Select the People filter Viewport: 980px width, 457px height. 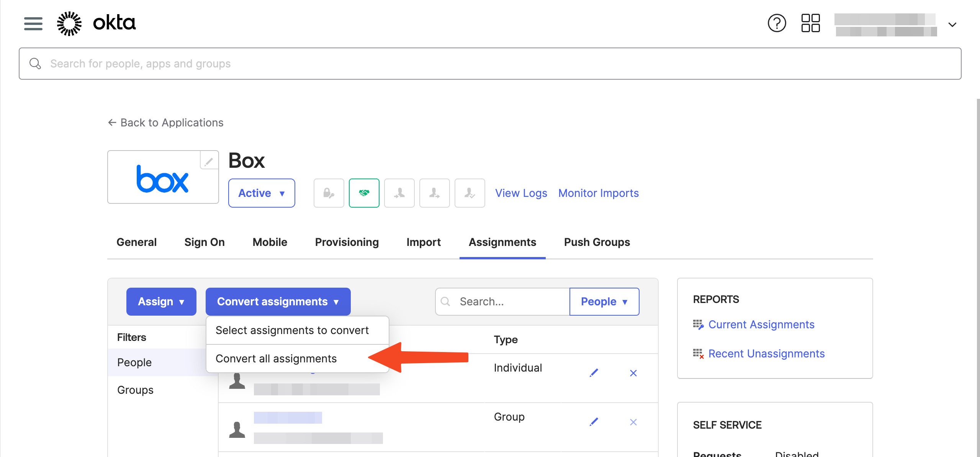pos(162,362)
